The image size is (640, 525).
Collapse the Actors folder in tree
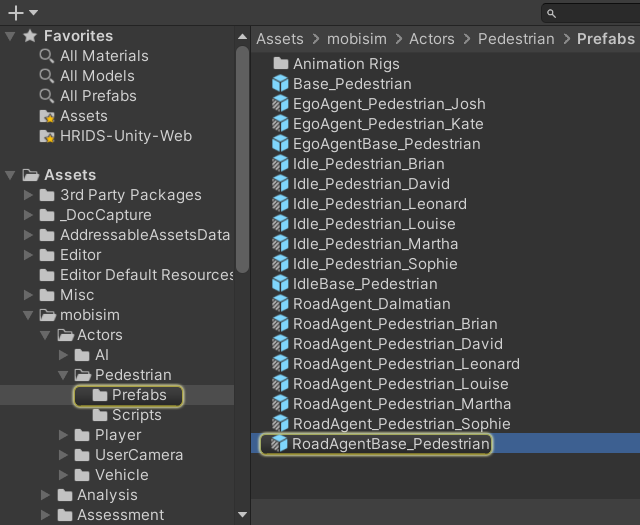(45, 335)
